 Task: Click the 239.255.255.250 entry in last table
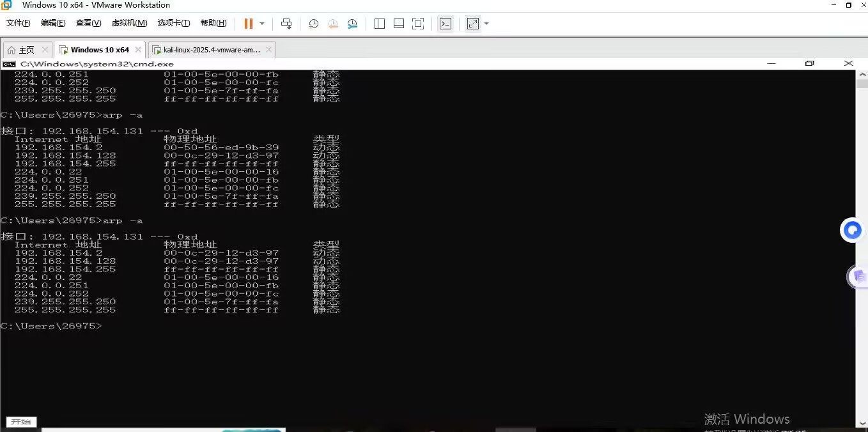tap(65, 302)
